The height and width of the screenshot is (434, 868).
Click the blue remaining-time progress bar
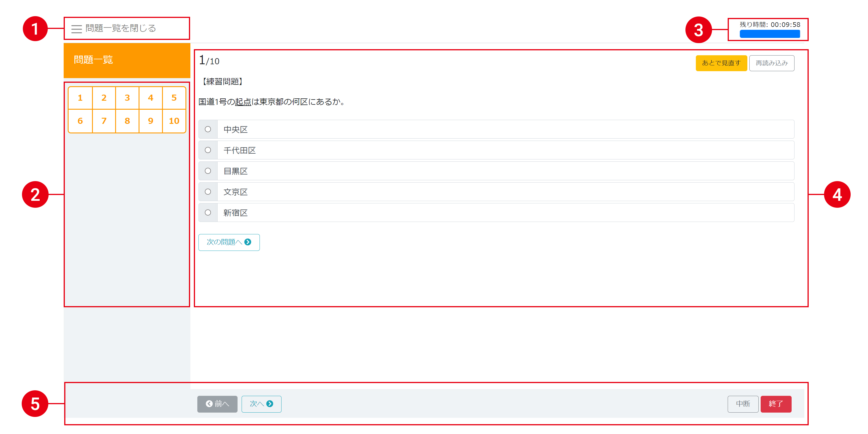[770, 34]
